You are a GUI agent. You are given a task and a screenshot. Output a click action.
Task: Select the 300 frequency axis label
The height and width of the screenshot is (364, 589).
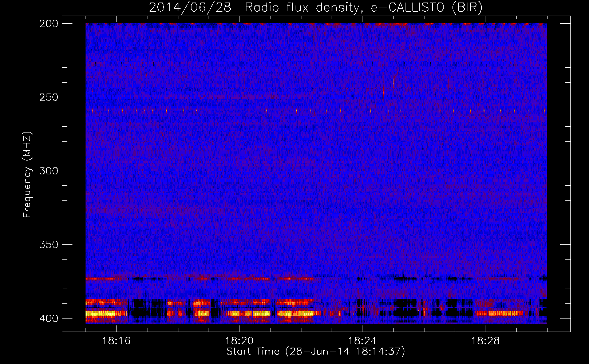pyautogui.click(x=48, y=171)
